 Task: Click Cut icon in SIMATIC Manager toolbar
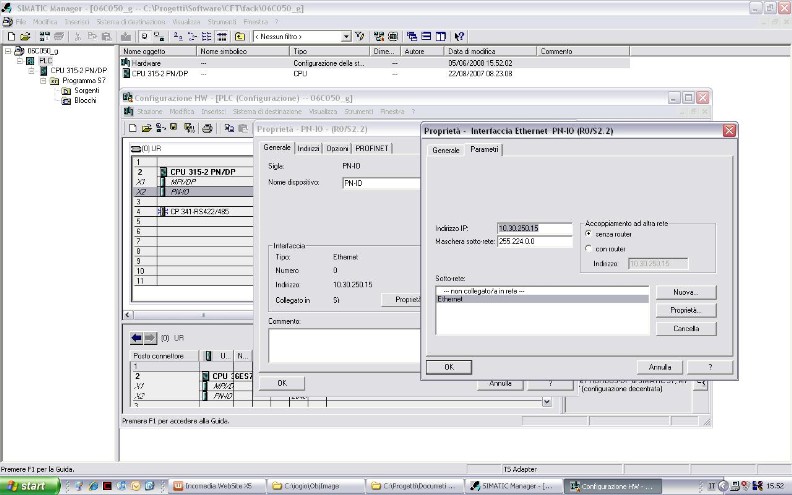pos(78,36)
